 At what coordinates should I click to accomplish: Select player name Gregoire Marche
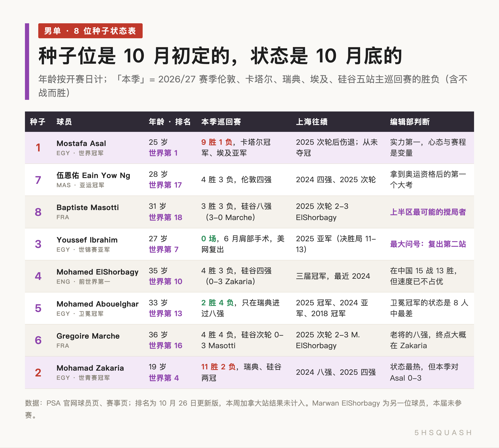point(88,336)
